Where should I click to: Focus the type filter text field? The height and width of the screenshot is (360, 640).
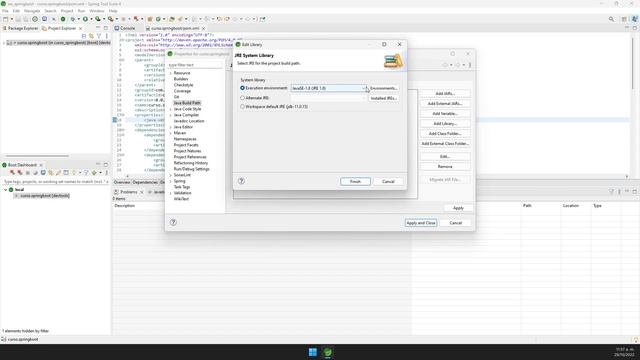click(195, 65)
